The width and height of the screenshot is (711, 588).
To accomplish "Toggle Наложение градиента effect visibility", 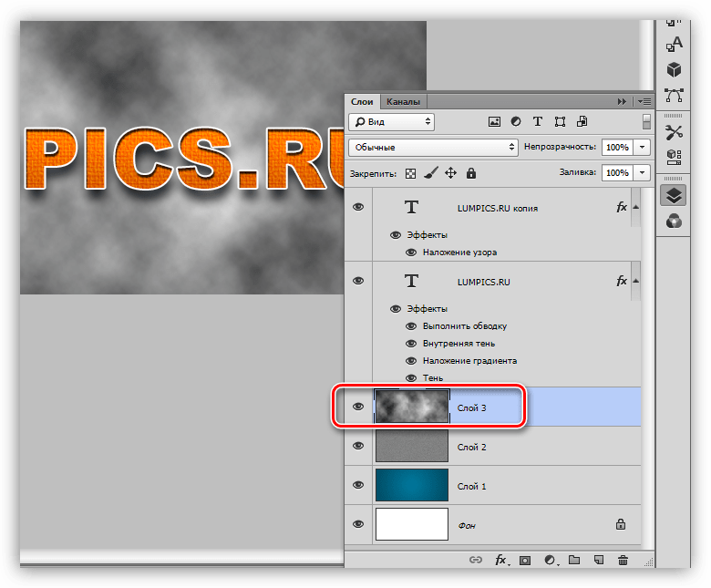I will (411, 361).
